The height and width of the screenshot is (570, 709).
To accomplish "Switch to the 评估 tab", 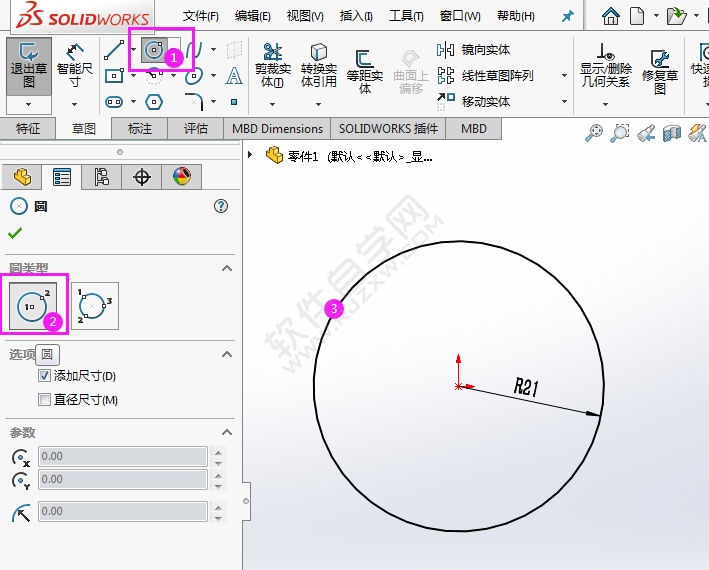I will coord(196,129).
